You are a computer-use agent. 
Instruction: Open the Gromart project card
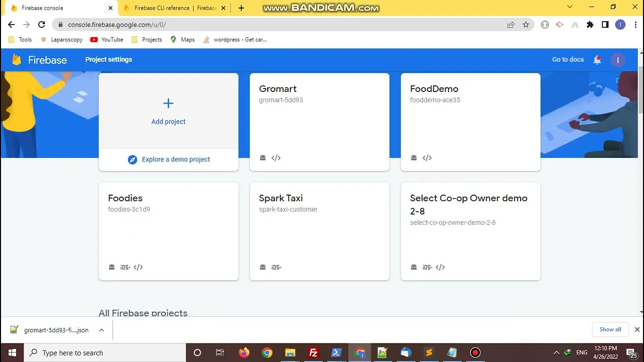click(319, 122)
